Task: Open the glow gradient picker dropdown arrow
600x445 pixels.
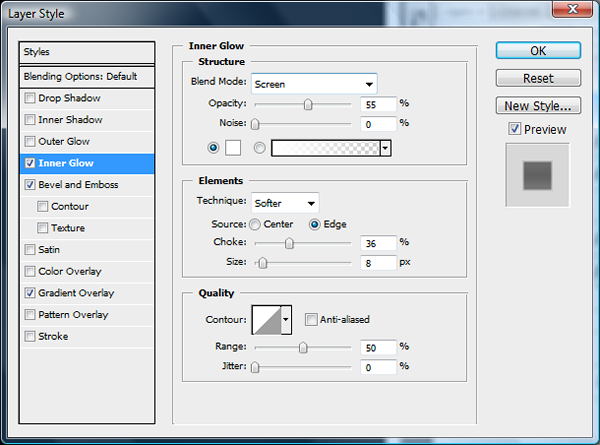Action: [x=385, y=147]
